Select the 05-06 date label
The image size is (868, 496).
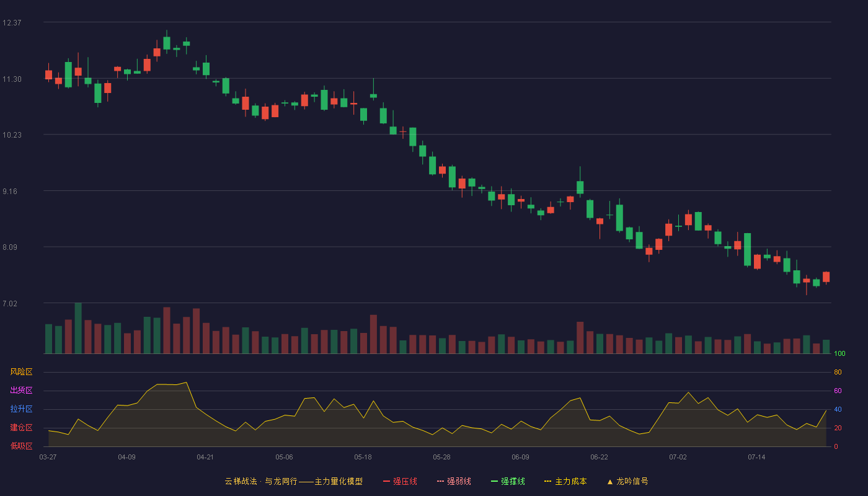(284, 457)
